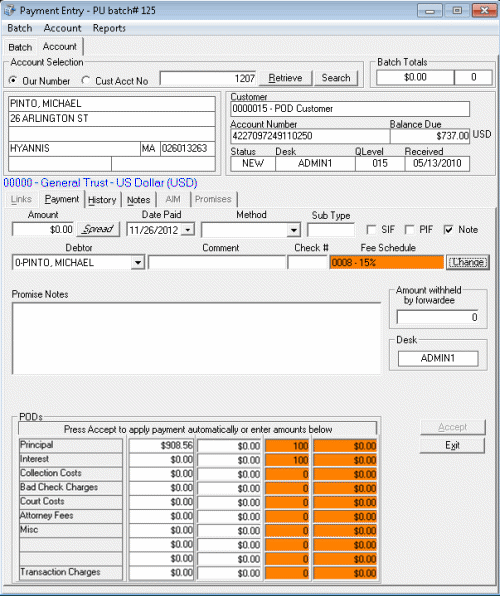
Task: Uncheck the Note checkbox
Action: [449, 230]
